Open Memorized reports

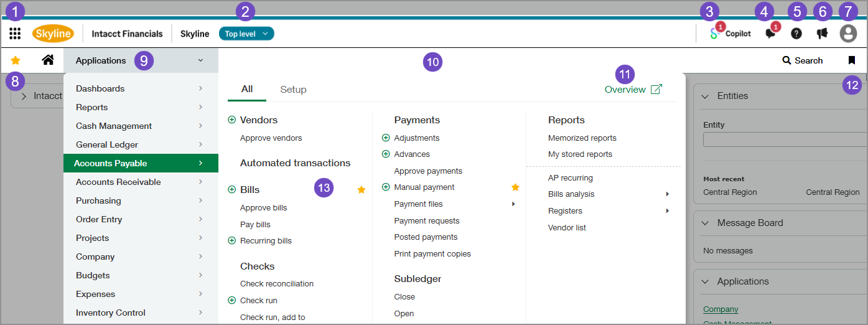[x=582, y=138]
